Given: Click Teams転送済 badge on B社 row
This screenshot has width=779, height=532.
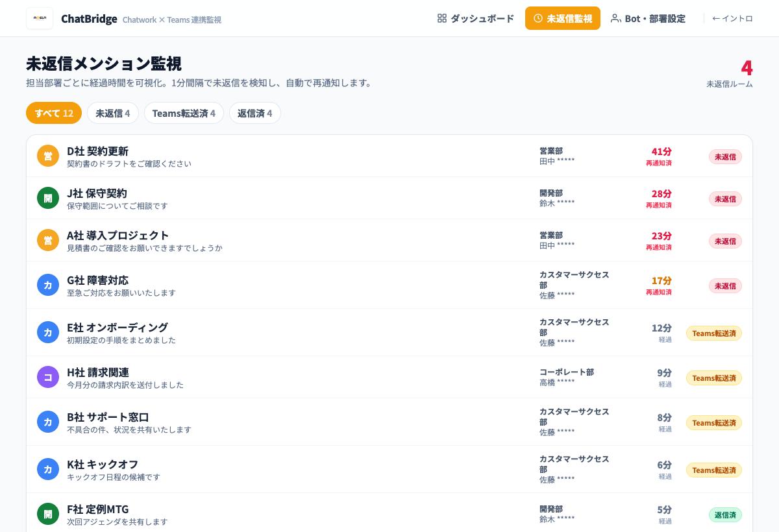Looking at the screenshot, I should 714,422.
